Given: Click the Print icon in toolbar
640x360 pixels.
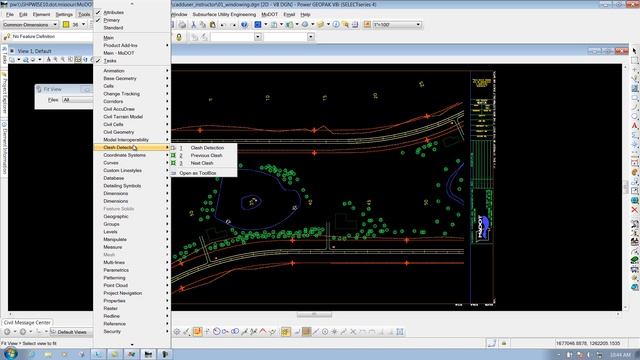Looking at the screenshot, I should (x=182, y=24).
